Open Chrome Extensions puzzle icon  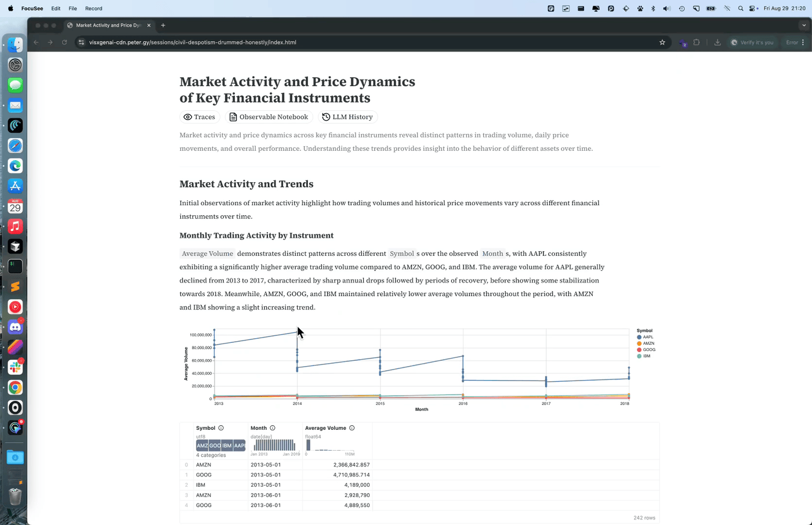697,42
